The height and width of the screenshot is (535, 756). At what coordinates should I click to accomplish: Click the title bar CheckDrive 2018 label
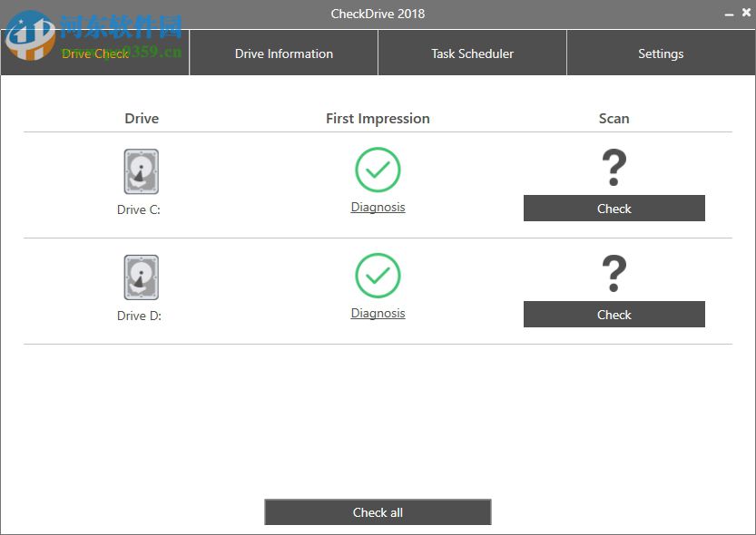click(x=378, y=13)
